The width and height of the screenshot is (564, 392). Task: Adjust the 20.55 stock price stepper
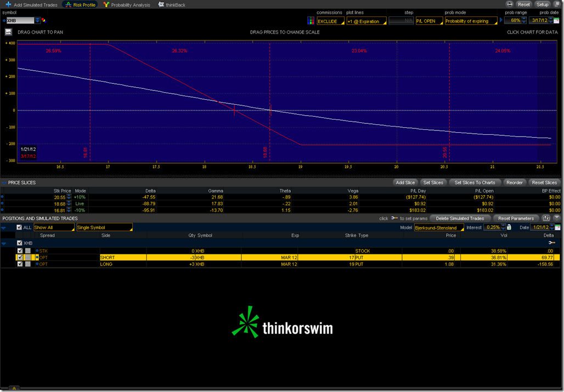click(69, 197)
